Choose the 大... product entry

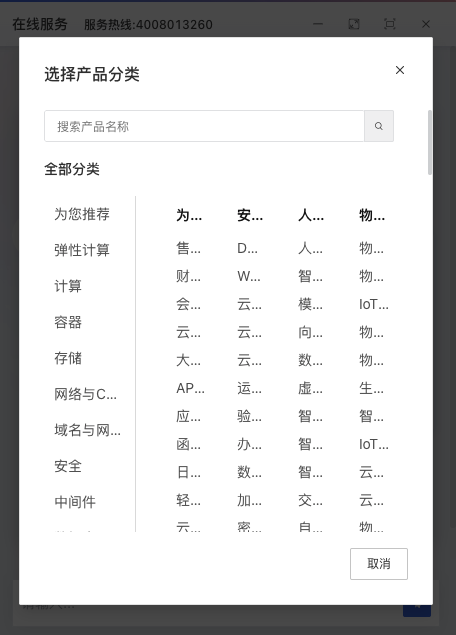pyautogui.click(x=188, y=360)
